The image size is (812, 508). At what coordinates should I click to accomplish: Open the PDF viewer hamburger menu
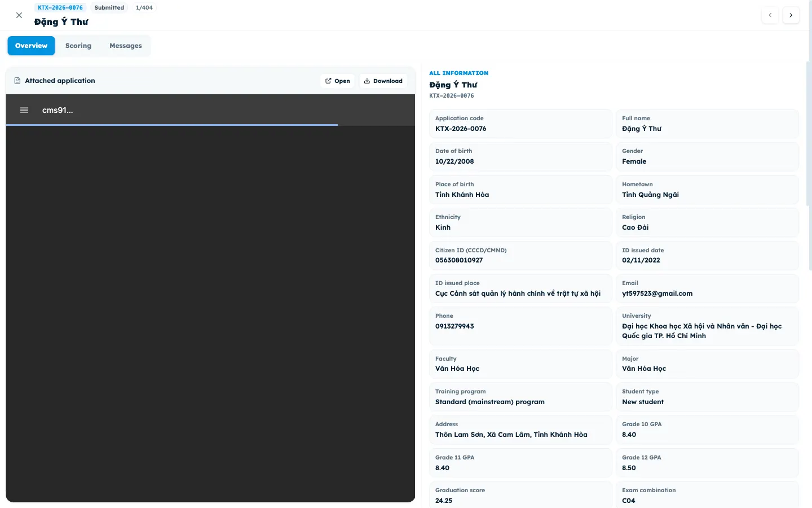pyautogui.click(x=24, y=110)
